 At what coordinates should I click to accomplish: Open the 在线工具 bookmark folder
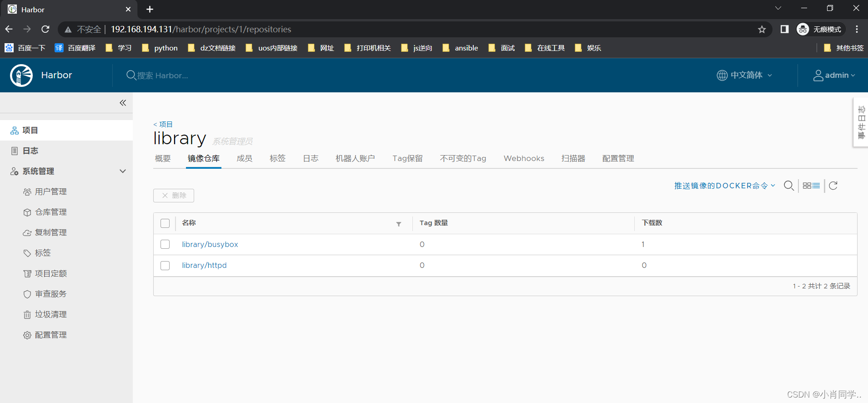click(545, 48)
